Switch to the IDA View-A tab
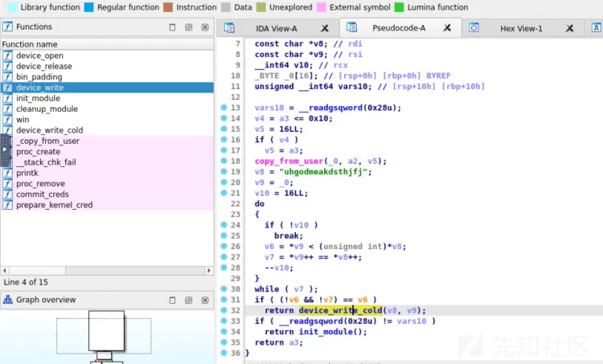The height and width of the screenshot is (364, 603). [x=276, y=28]
